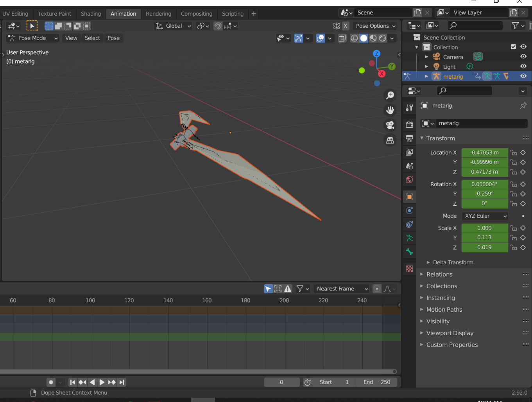Open the Pose Options dropdown
532x402 pixels.
pos(375,26)
